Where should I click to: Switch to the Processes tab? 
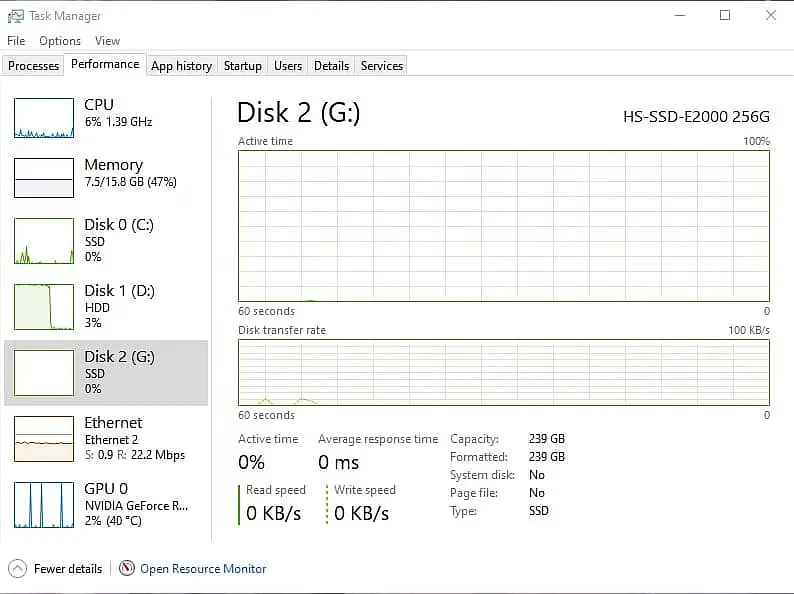33,65
